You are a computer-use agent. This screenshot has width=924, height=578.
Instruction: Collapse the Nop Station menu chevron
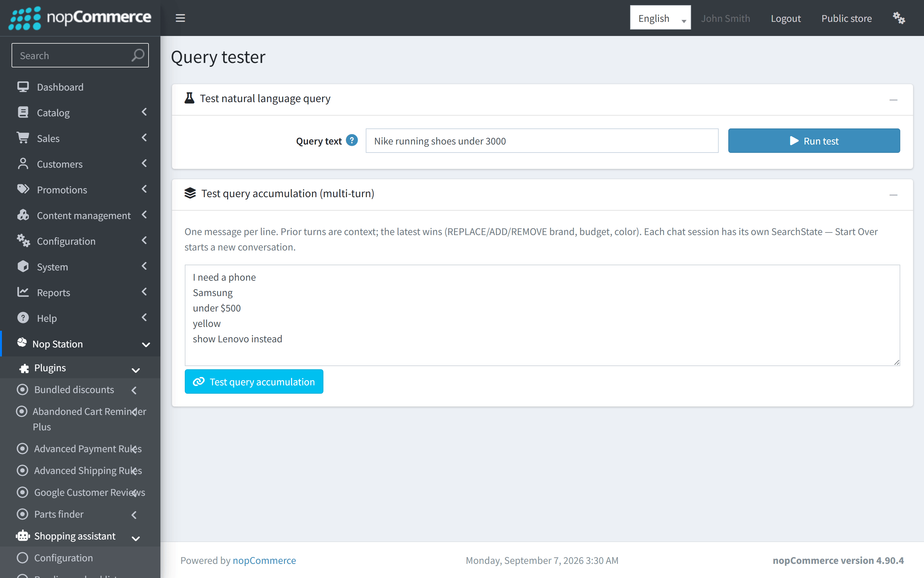(x=146, y=345)
